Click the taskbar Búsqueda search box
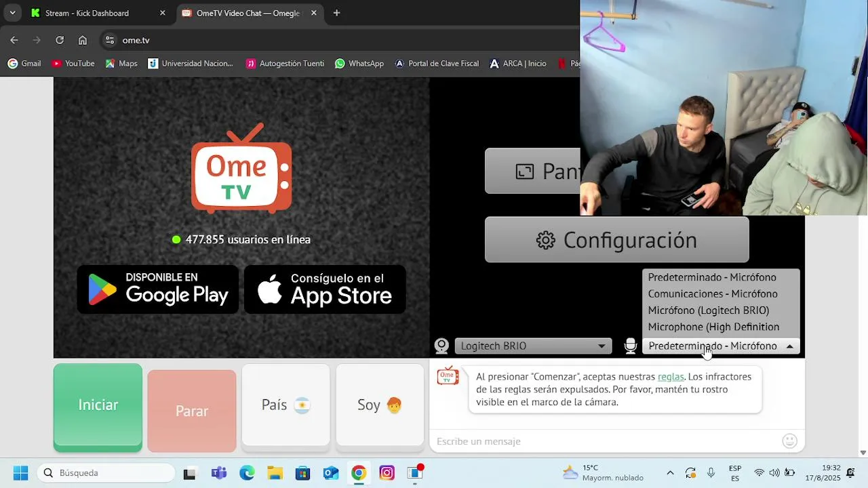Screen dimensions: 868x488 coord(106,473)
